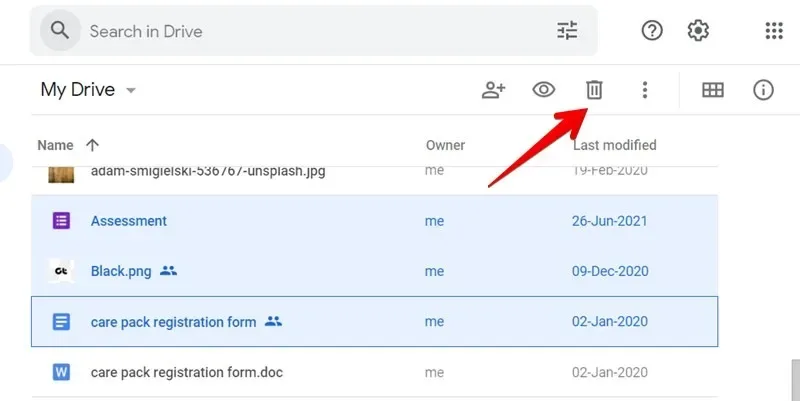
Task: Click the magnifier search icon
Action: pyautogui.click(x=60, y=31)
